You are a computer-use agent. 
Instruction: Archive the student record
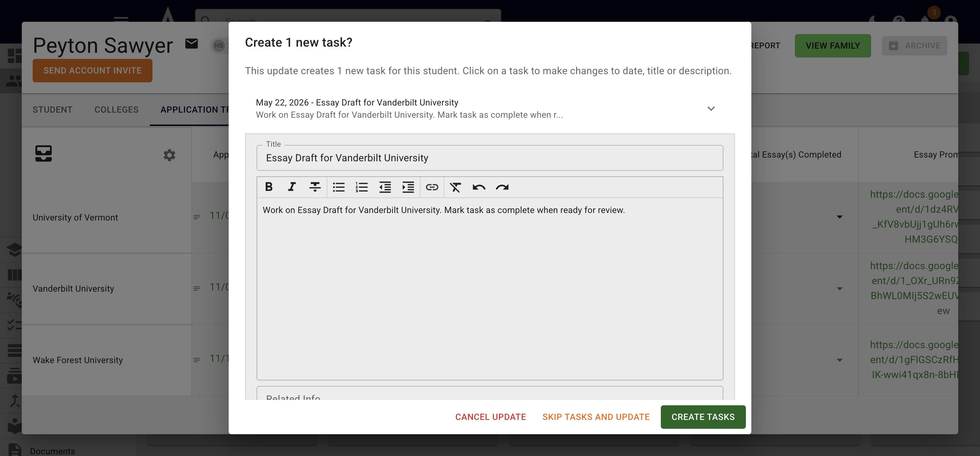914,46
